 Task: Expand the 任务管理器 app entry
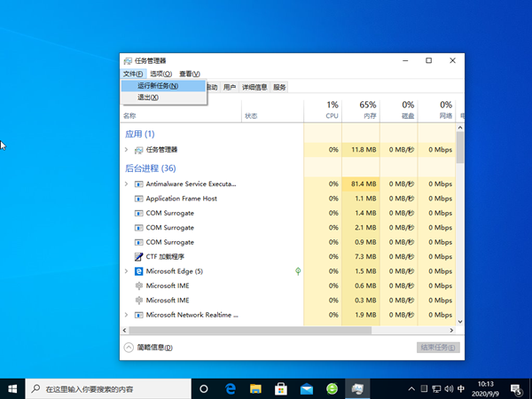coord(126,150)
